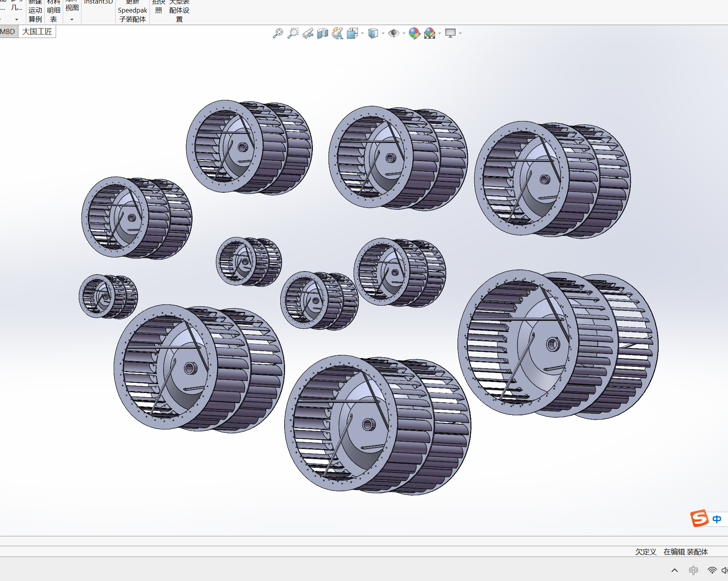Screen dimensions: 728x581
Task: Toggle the Instant3D ribbon button
Action: click(98, 2)
